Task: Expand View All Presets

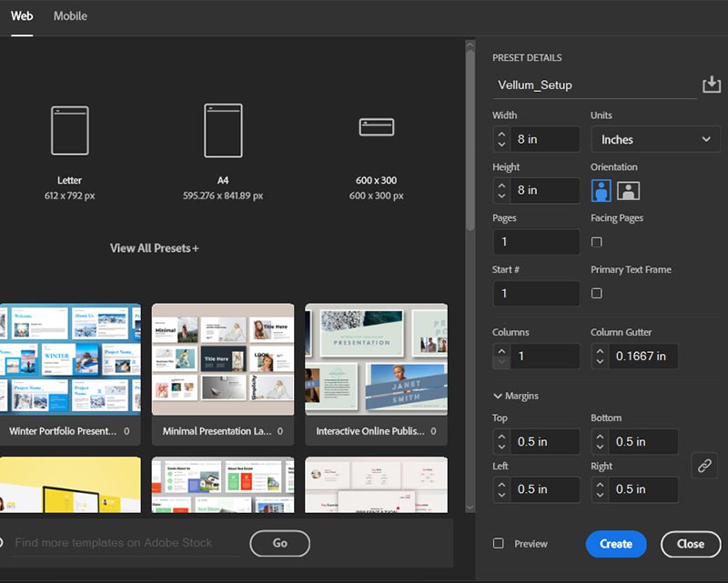Action: tap(154, 247)
